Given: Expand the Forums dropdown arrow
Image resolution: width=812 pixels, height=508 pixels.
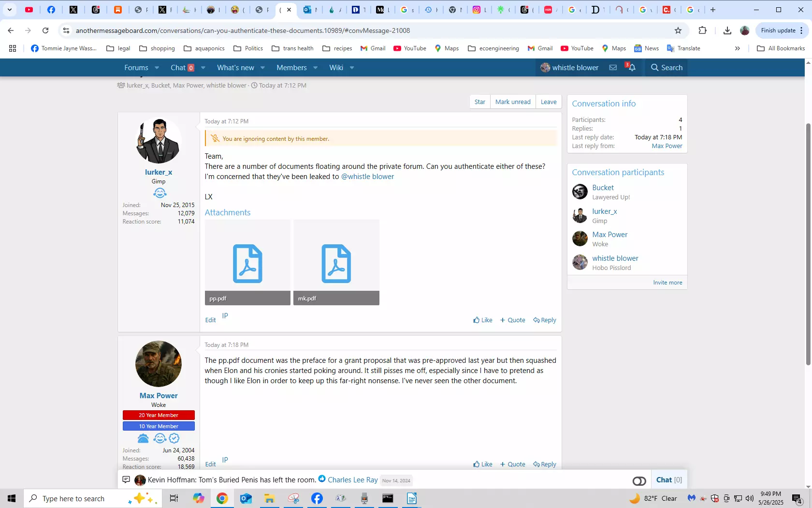Looking at the screenshot, I should 157,68.
